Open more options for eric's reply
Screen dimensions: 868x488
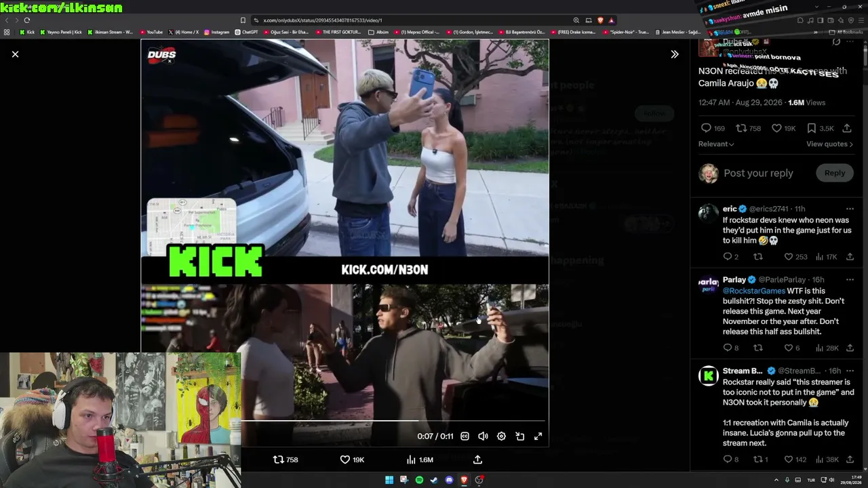tap(850, 209)
